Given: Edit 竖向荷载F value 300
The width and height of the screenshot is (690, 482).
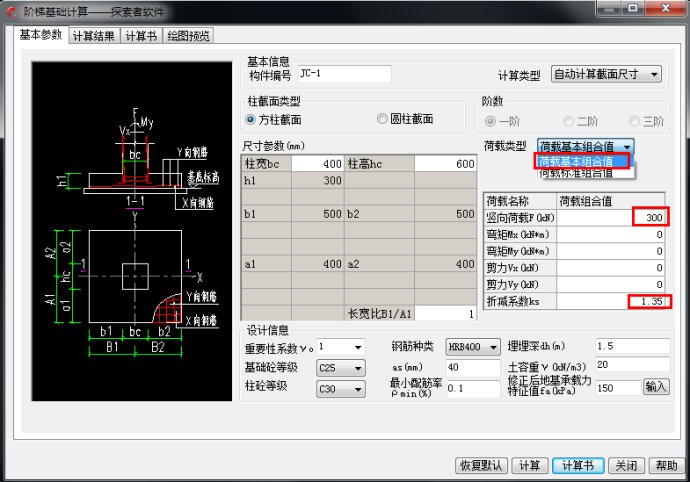Looking at the screenshot, I should coord(611,217).
